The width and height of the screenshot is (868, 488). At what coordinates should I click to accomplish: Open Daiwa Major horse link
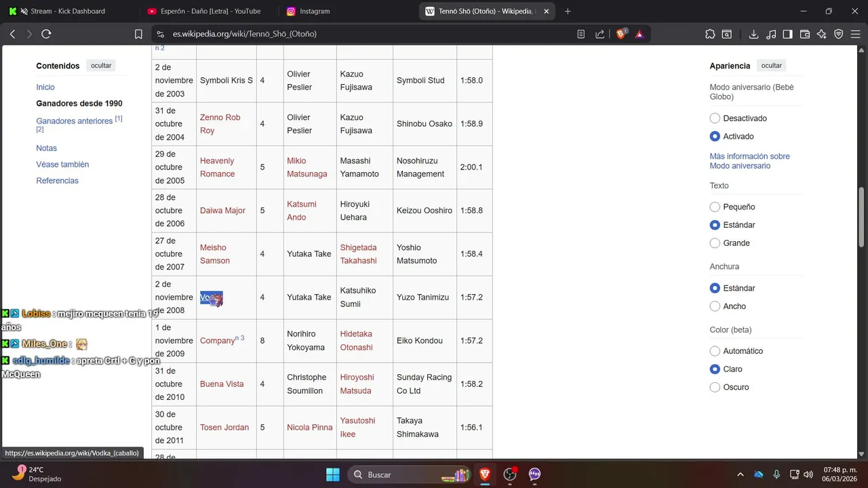(222, 211)
